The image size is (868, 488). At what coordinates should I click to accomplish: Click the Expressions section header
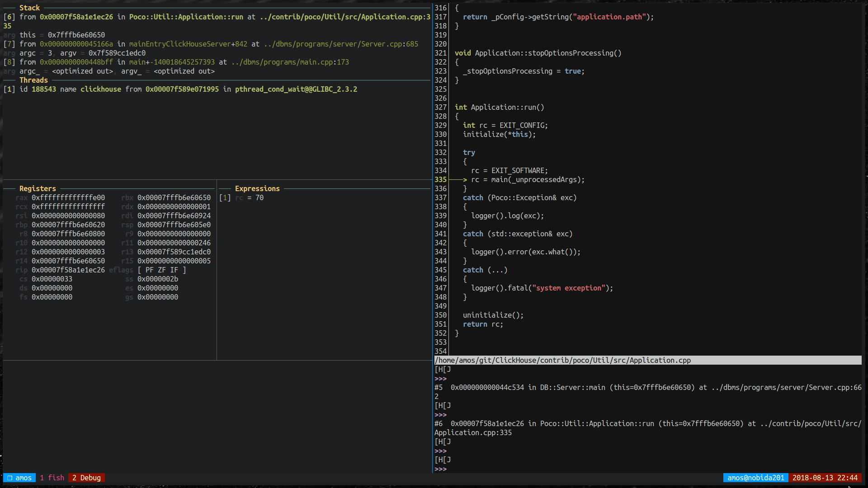click(257, 188)
